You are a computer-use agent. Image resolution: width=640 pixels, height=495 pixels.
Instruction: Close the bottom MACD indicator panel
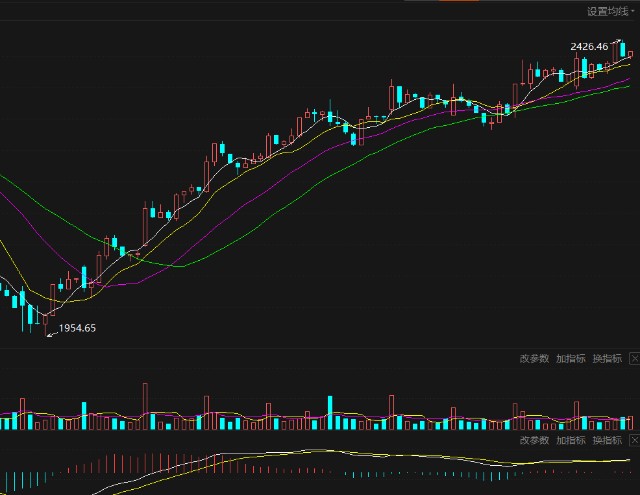(x=633, y=440)
